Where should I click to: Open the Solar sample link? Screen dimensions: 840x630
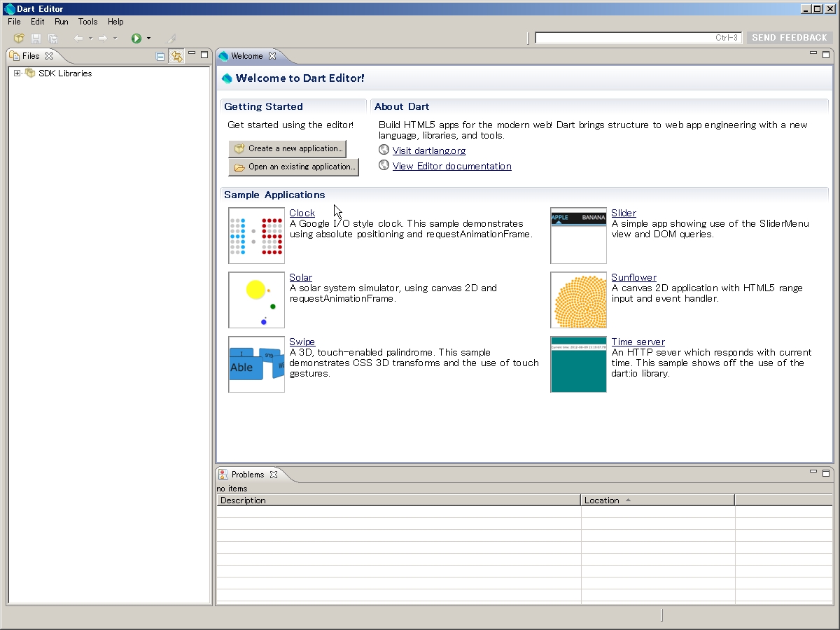coord(301,277)
